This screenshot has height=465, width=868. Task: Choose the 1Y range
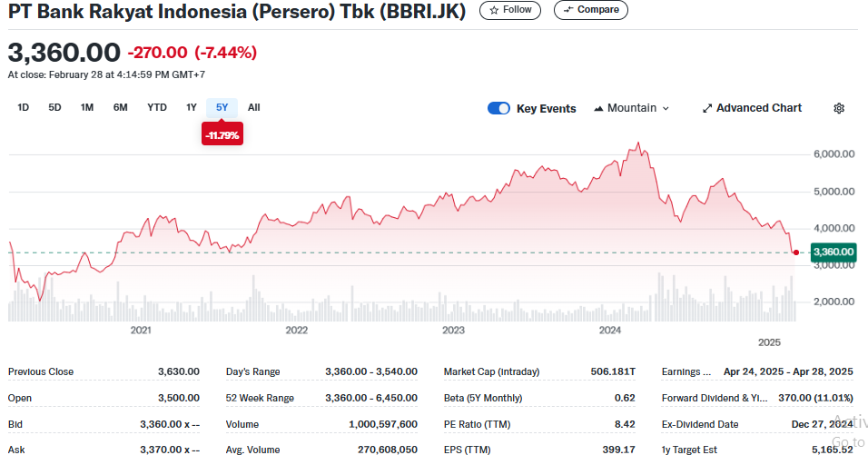tap(191, 107)
